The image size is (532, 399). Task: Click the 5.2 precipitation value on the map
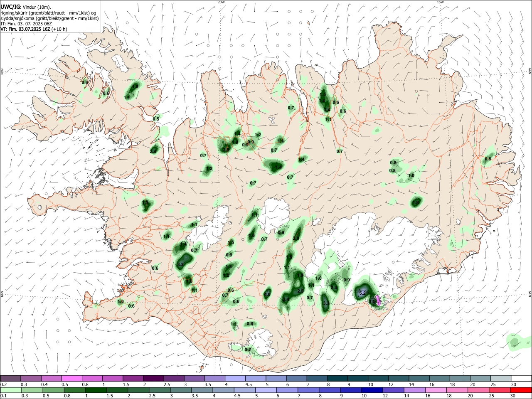[x=362, y=293]
